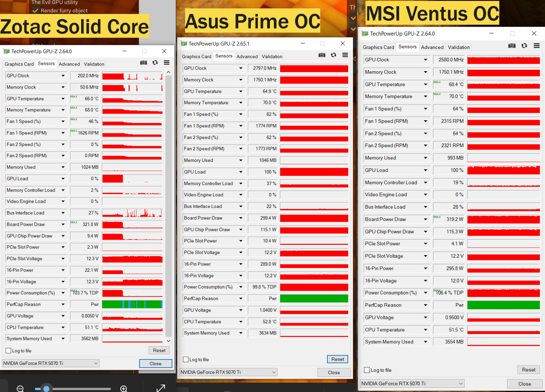This screenshot has width=545, height=392.
Task: Open PerfCap Reason dropdown in Zotac window
Action: pos(63,304)
